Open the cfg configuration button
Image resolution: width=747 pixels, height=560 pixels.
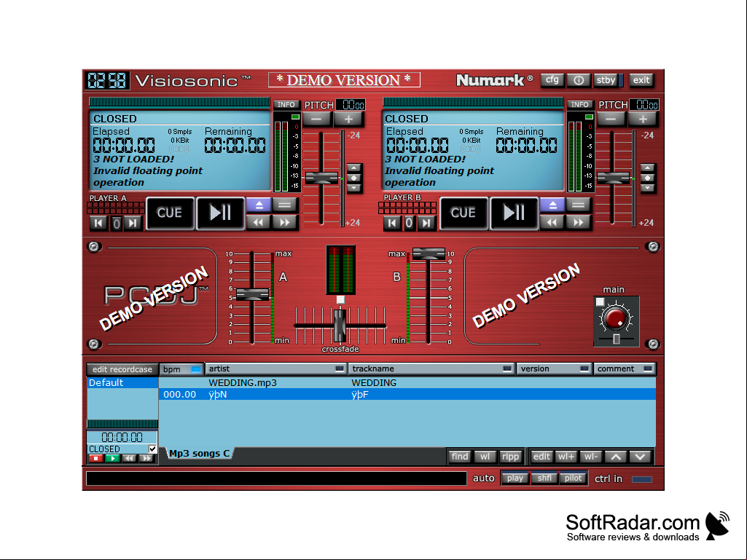tap(552, 80)
